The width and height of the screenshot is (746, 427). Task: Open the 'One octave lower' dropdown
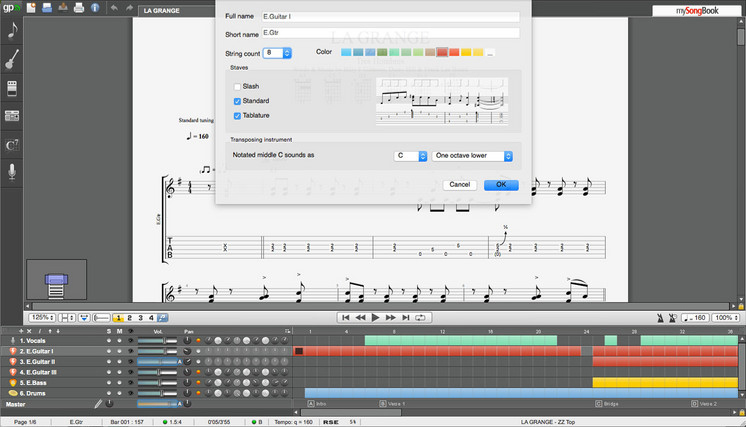(x=472, y=156)
